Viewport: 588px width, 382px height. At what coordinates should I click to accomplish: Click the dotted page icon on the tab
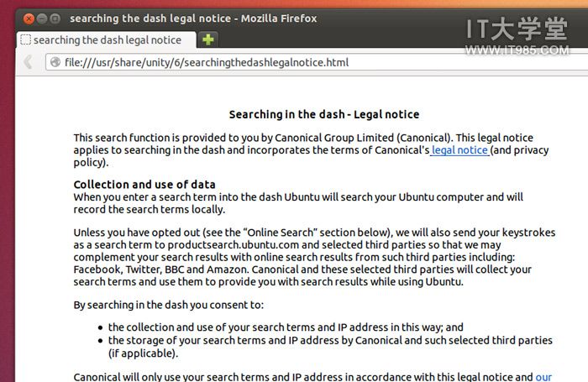point(25,39)
